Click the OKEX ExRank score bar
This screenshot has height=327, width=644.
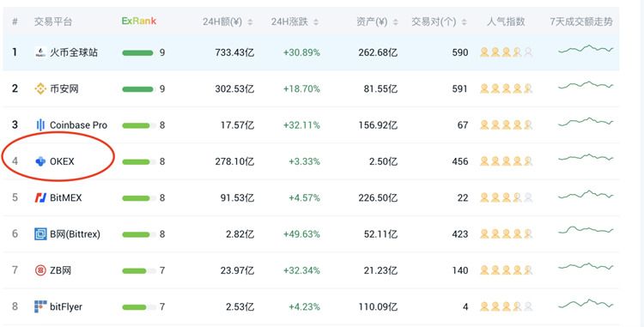(139, 161)
